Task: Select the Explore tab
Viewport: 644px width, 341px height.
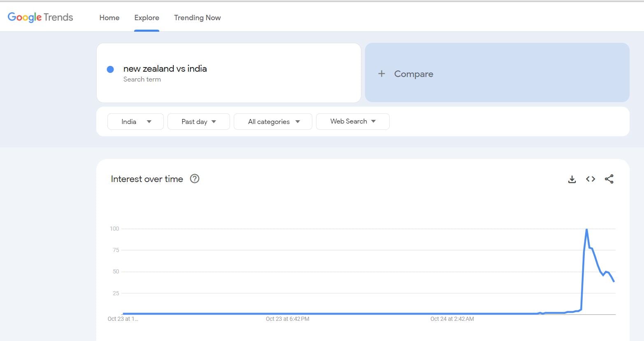Action: [146, 18]
